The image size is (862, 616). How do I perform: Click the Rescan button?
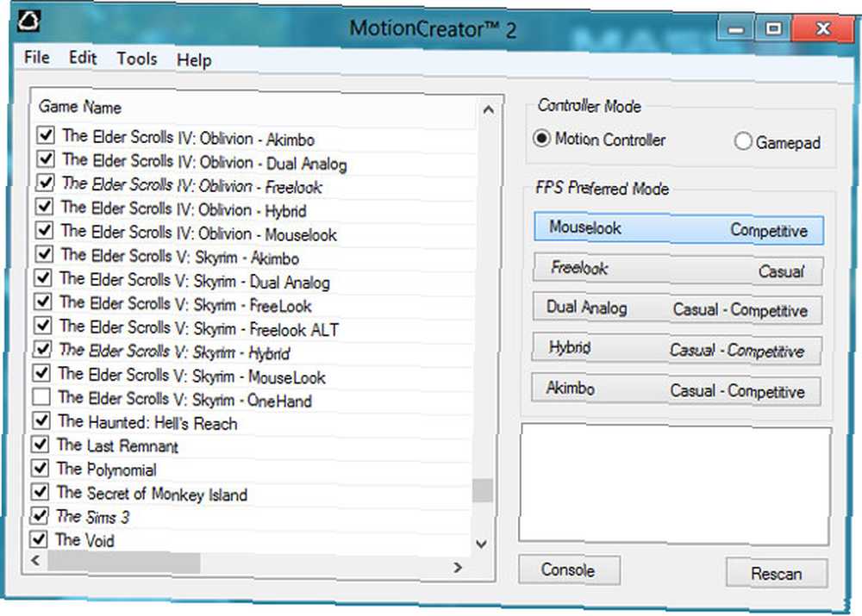pos(777,573)
